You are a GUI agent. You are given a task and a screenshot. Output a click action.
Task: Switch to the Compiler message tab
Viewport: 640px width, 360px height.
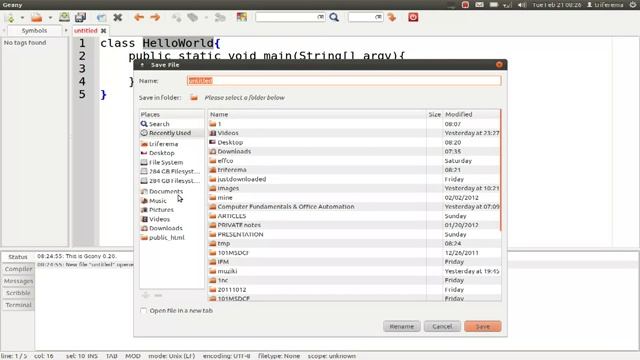click(18, 269)
